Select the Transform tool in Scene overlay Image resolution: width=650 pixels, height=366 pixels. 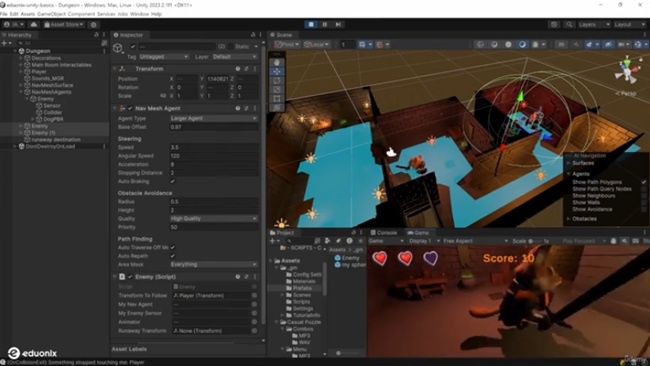click(x=276, y=108)
